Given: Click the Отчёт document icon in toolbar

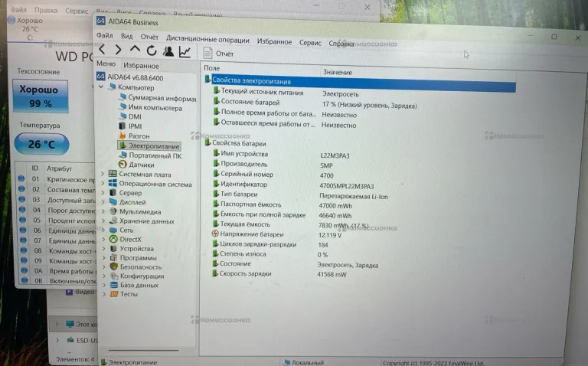Looking at the screenshot, I should click(x=207, y=53).
